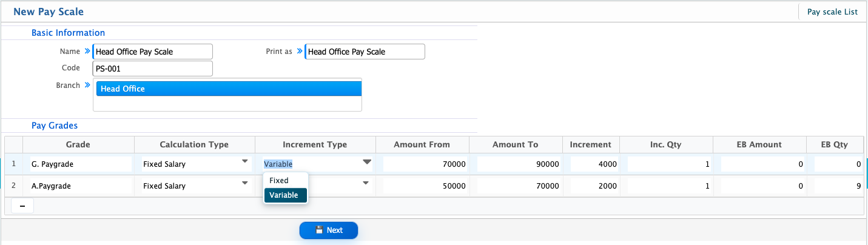
Task: Edit Amount From value 70000
Action: tap(425, 164)
